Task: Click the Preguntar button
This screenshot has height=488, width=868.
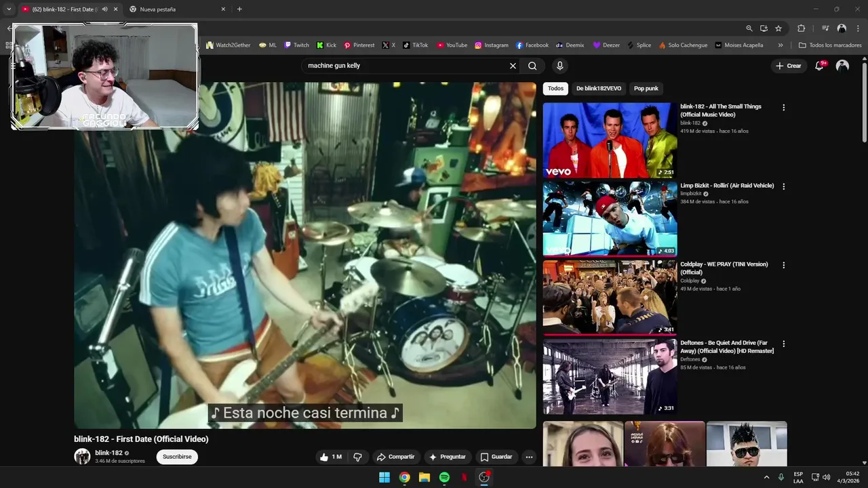Action: coord(447,457)
